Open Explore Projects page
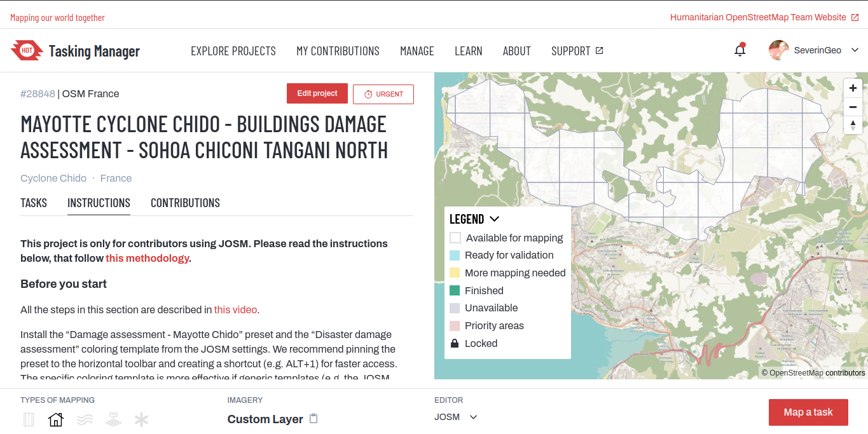The height and width of the screenshot is (434, 868). tap(233, 51)
